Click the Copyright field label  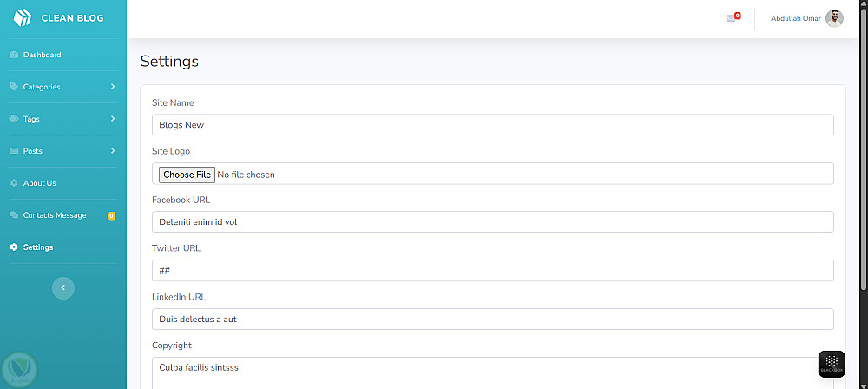[172, 346]
